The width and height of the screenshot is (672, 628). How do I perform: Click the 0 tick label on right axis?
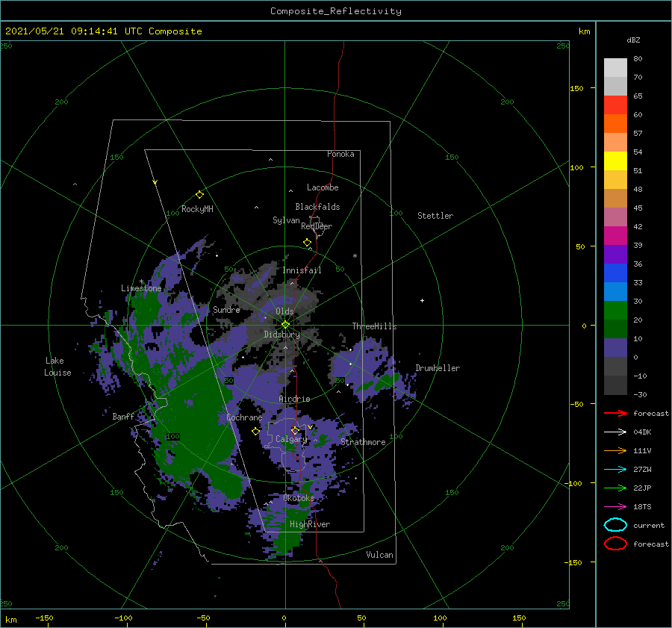[x=584, y=326]
